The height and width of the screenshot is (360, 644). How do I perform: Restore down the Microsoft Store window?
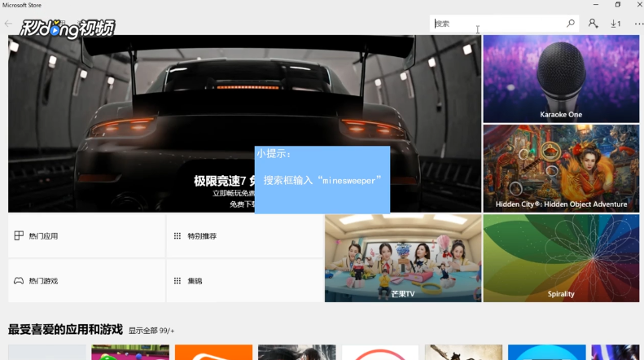point(618,5)
